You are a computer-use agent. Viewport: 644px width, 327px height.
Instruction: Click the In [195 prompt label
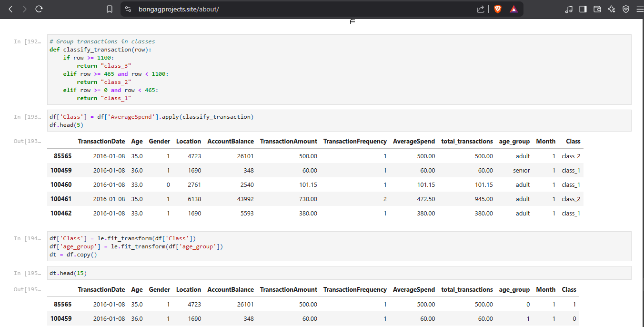pos(27,273)
